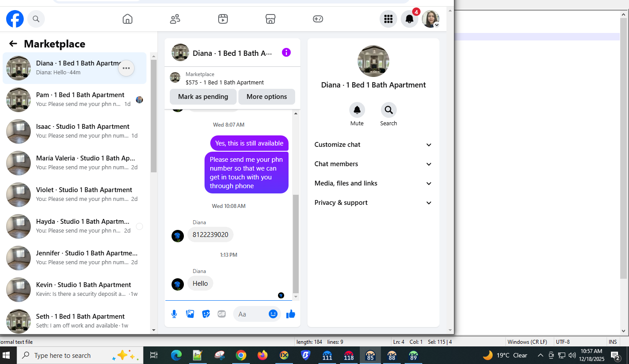This screenshot has height=364, width=629.
Task: Click Diana avatar beside phone number
Action: (178, 236)
